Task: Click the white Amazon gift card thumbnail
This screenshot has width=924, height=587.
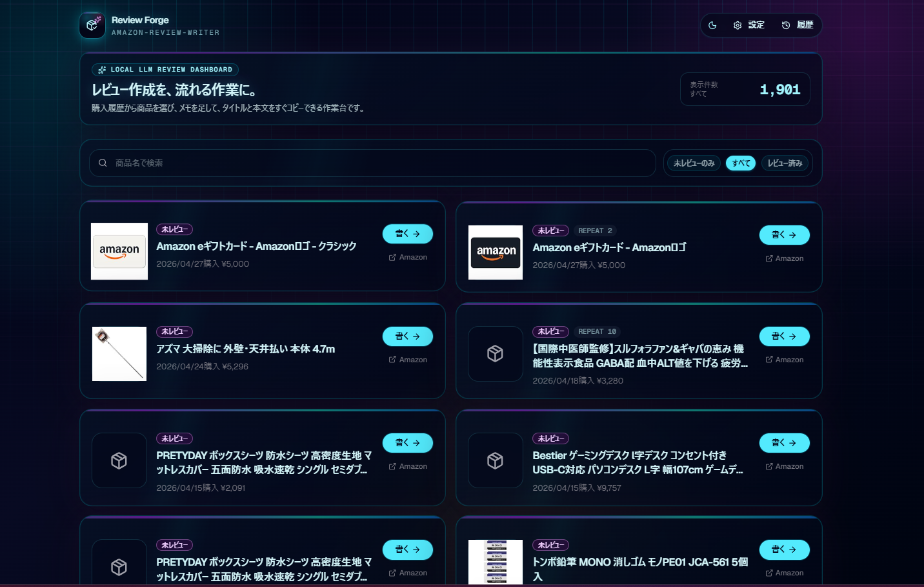Action: (119, 251)
